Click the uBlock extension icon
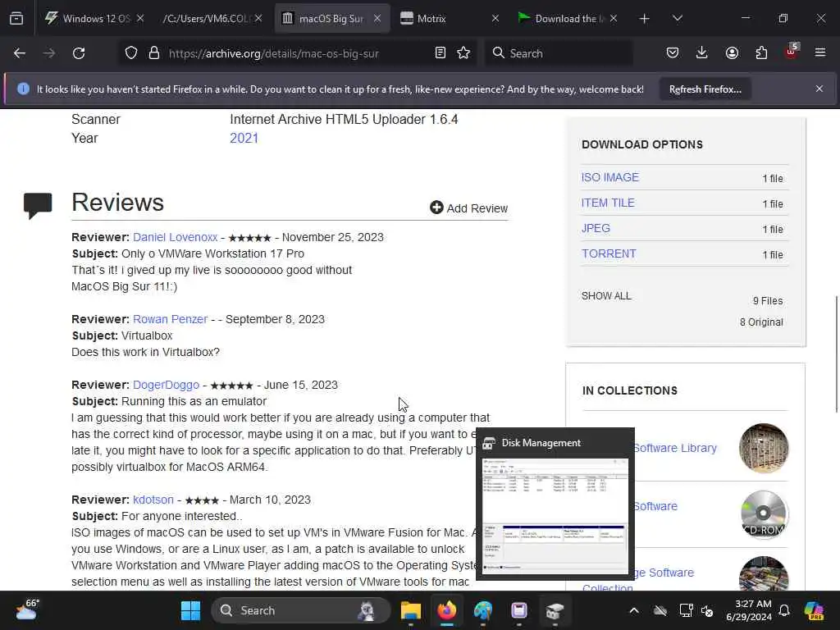840x630 pixels. tap(792, 52)
